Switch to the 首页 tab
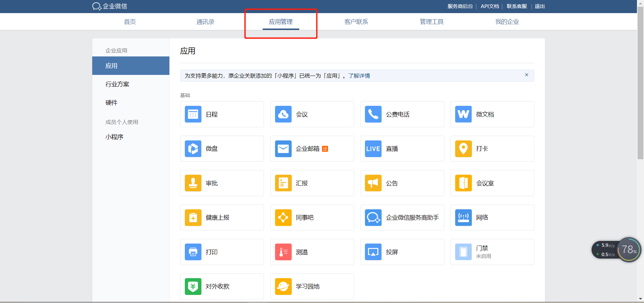 pyautogui.click(x=130, y=22)
